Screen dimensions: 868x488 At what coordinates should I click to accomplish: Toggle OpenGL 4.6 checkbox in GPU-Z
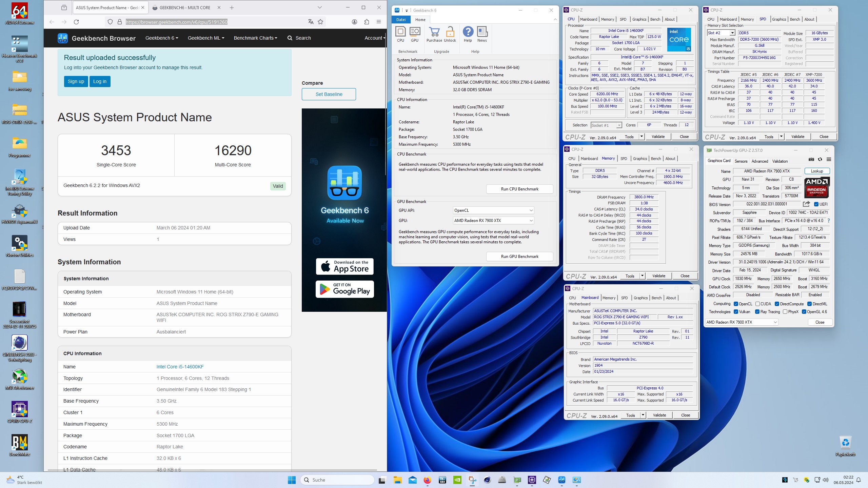click(804, 312)
